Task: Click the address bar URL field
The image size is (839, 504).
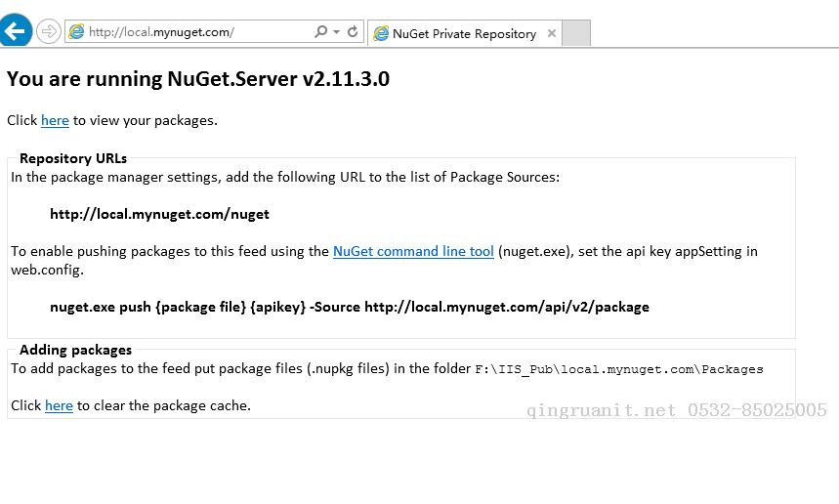Action: pyautogui.click(x=195, y=32)
